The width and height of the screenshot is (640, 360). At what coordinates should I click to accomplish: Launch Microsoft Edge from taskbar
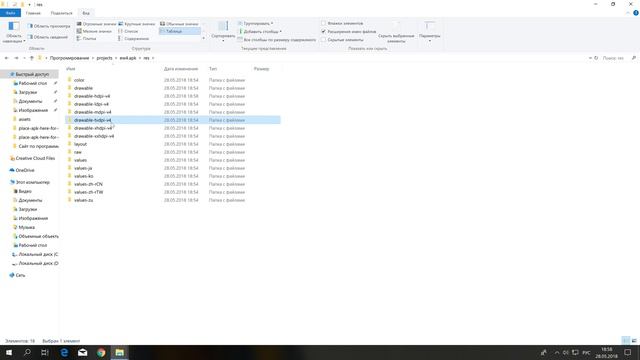(64, 352)
